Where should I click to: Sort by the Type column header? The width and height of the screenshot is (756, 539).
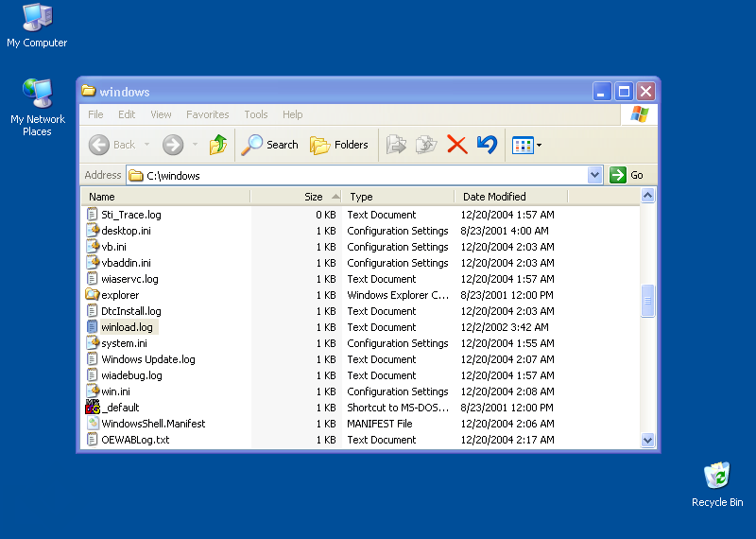(398, 197)
